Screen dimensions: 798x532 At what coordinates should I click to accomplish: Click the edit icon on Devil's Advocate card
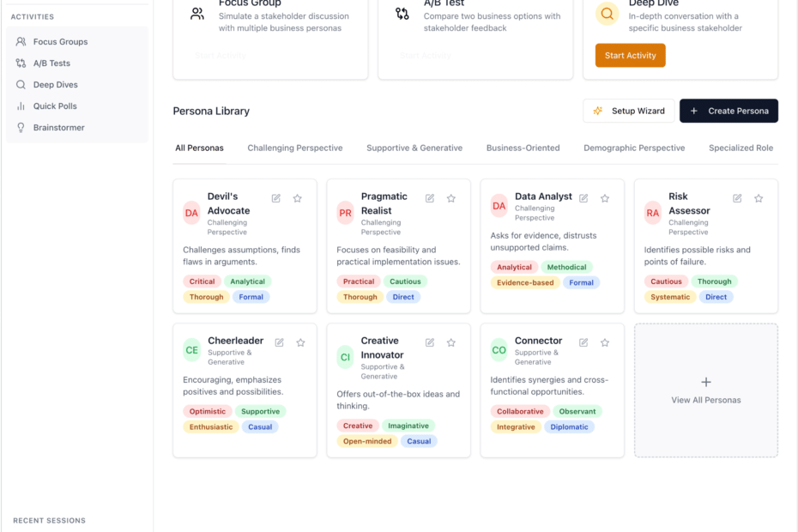click(x=275, y=198)
